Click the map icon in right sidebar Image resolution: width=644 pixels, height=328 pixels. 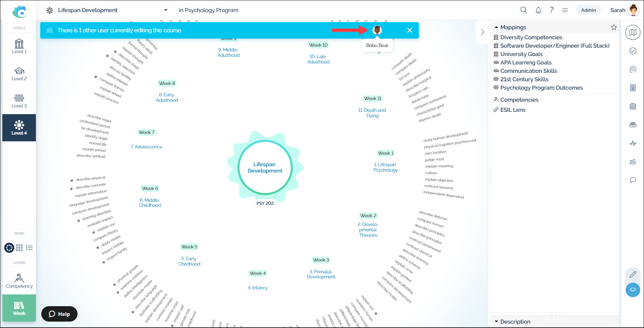(633, 33)
